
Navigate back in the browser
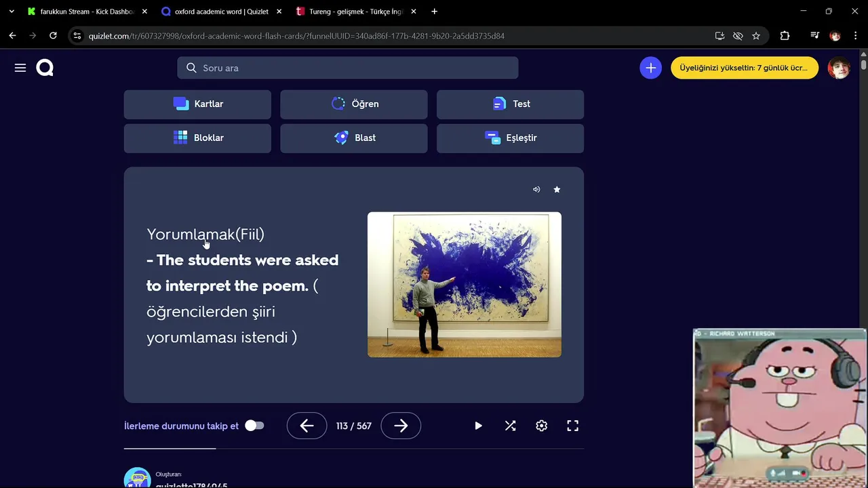coord(12,36)
